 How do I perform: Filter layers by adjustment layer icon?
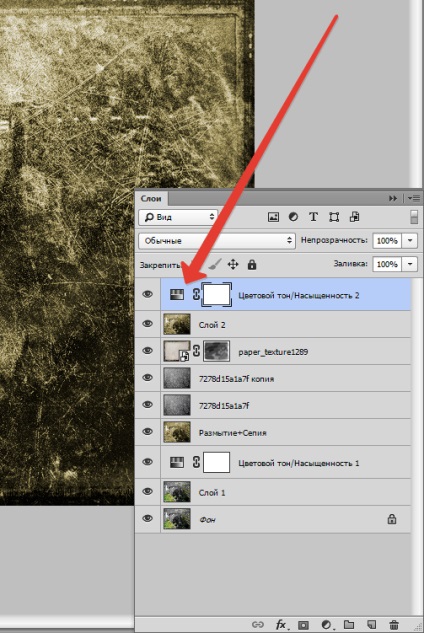point(293,217)
